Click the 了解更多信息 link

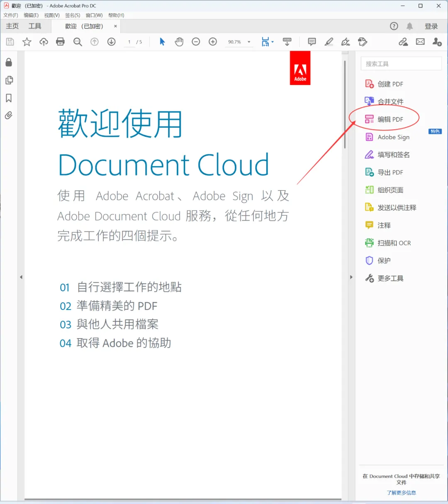tap(401, 493)
